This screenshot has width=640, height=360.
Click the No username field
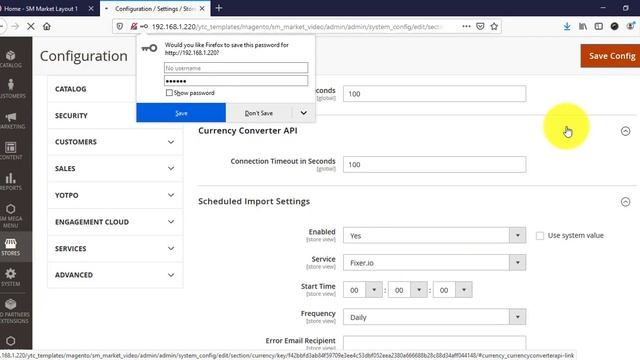(x=236, y=68)
